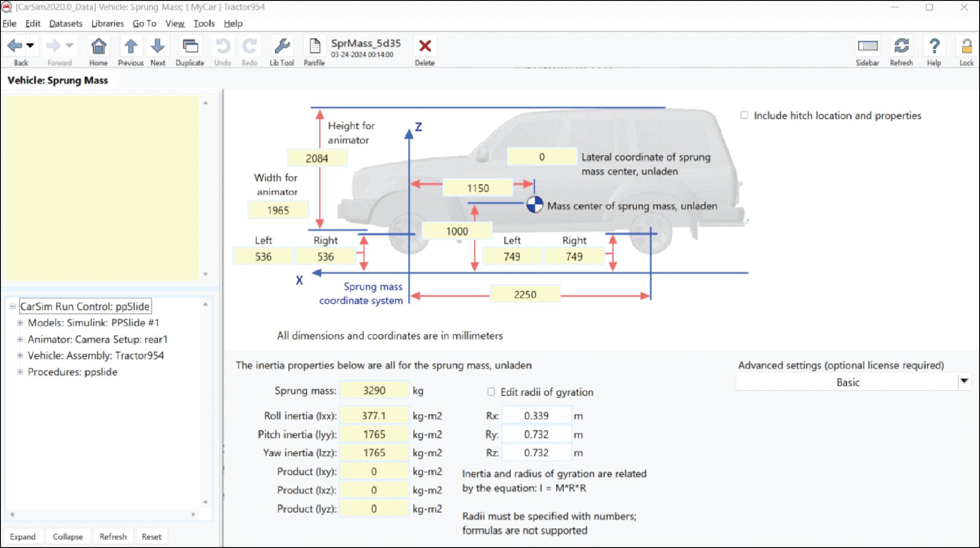
Task: Click the Collapse button below the tree
Action: (x=68, y=536)
